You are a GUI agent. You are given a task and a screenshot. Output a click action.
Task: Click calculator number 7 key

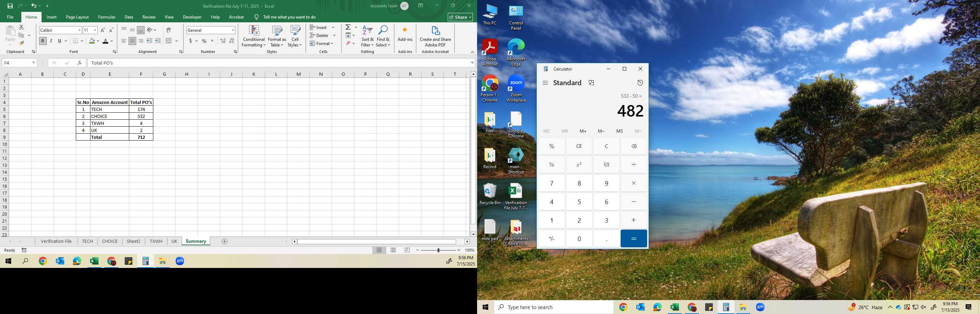(551, 183)
